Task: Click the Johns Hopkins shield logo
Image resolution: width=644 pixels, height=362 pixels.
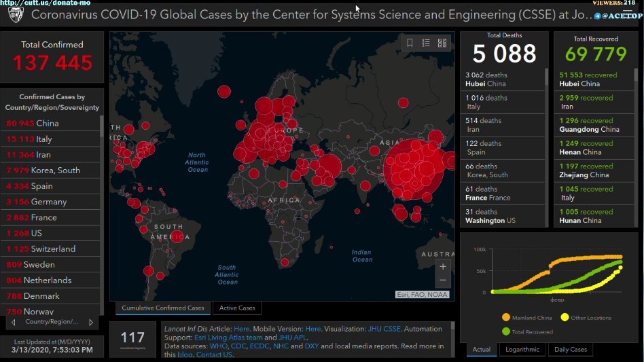Action: coord(16,14)
